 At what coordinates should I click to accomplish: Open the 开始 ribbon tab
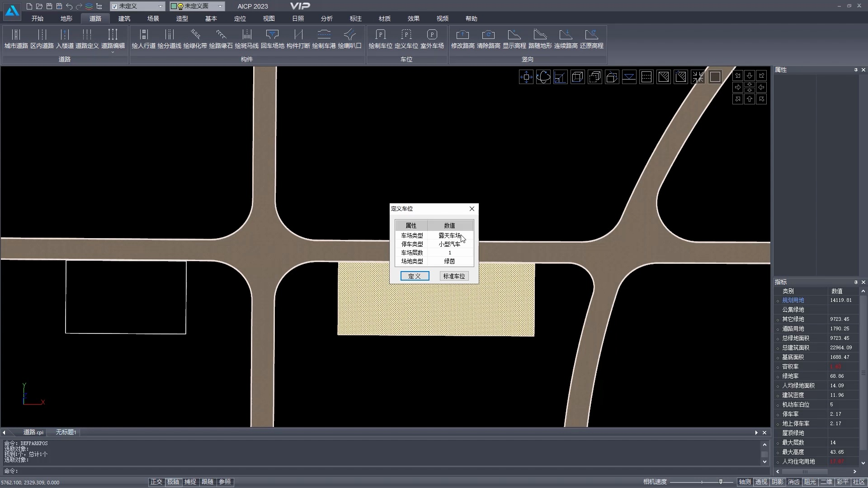(x=38, y=19)
